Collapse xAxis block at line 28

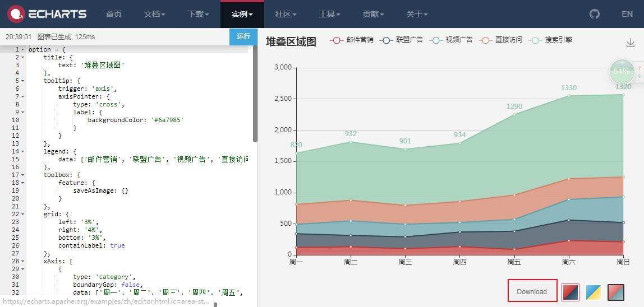[x=23, y=261]
